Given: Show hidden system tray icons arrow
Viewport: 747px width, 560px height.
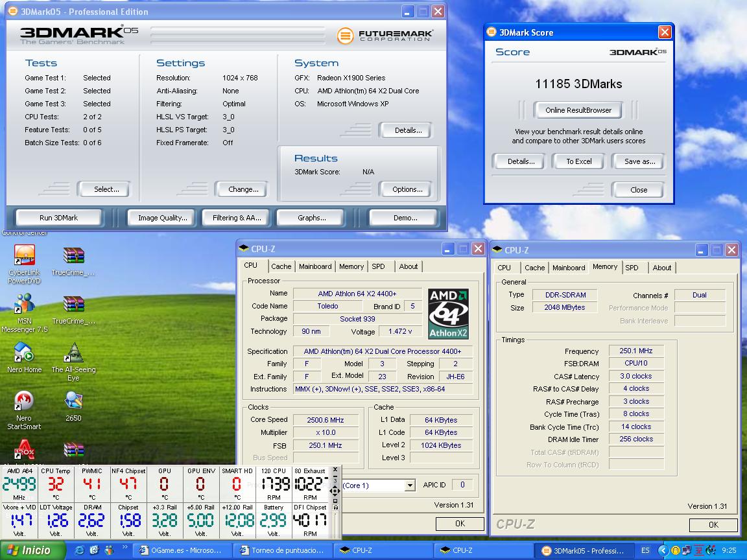Looking at the screenshot, I should [x=663, y=550].
